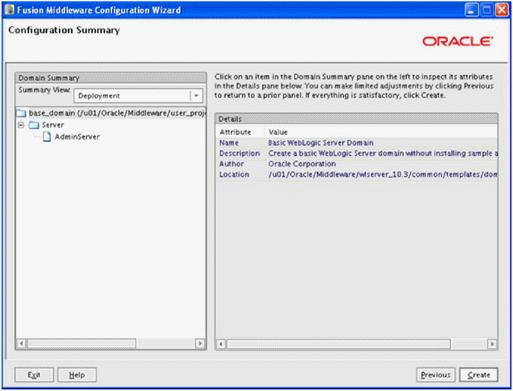
Task: Click right arrow of Details scrollbar
Action: [492, 344]
